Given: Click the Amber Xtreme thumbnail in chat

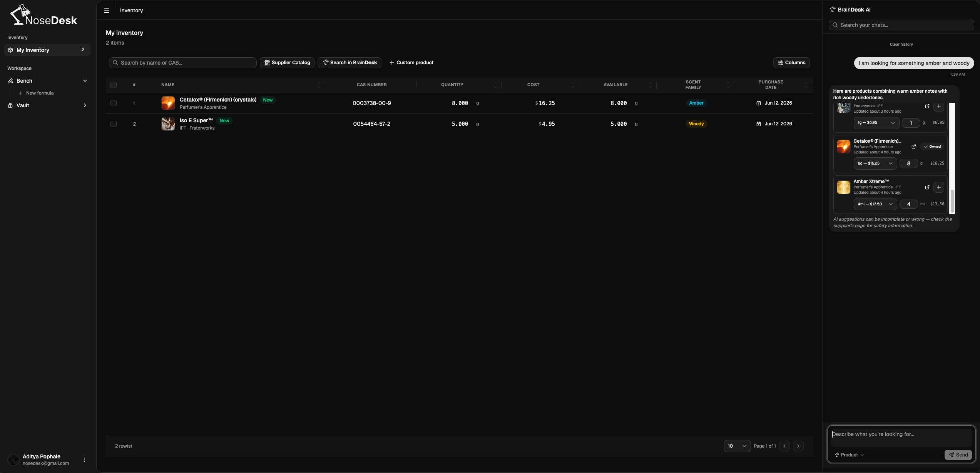Looking at the screenshot, I should click(x=843, y=187).
